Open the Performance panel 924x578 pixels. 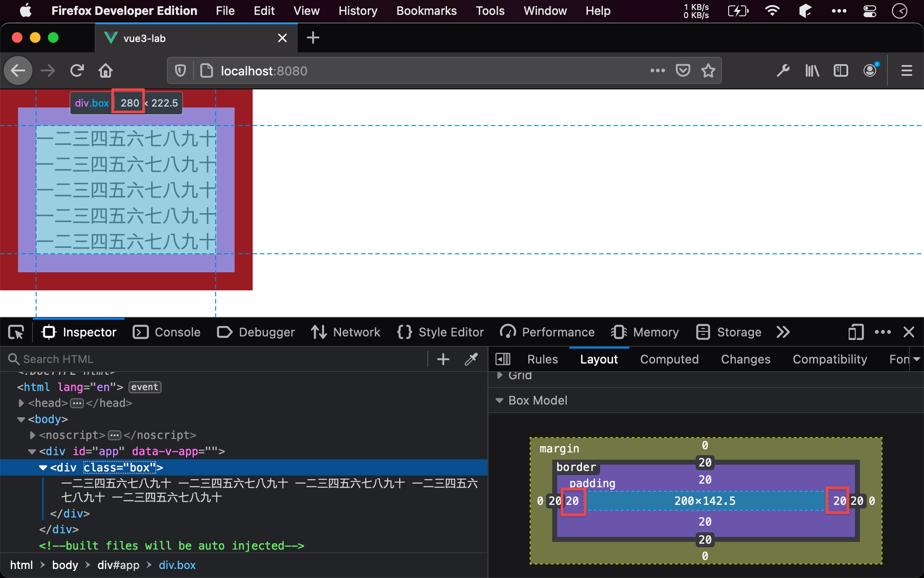547,332
